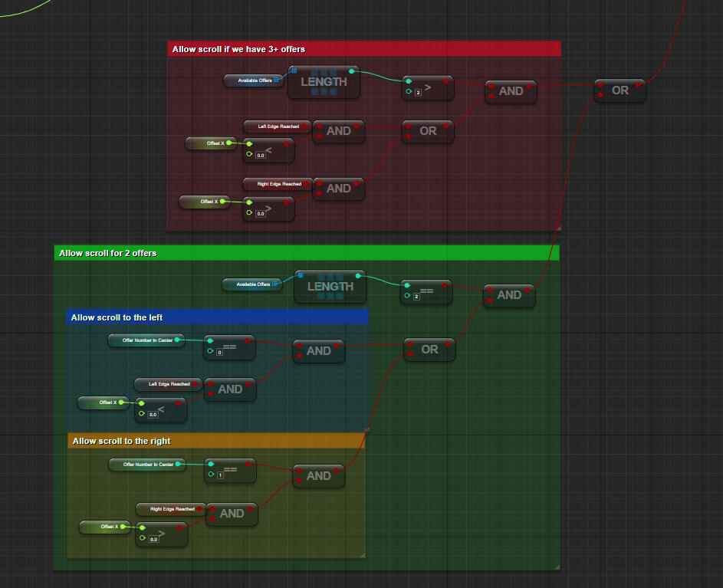Select Offer Number In Center in blue comment
Screen dimensions: 723x588
click(x=147, y=340)
